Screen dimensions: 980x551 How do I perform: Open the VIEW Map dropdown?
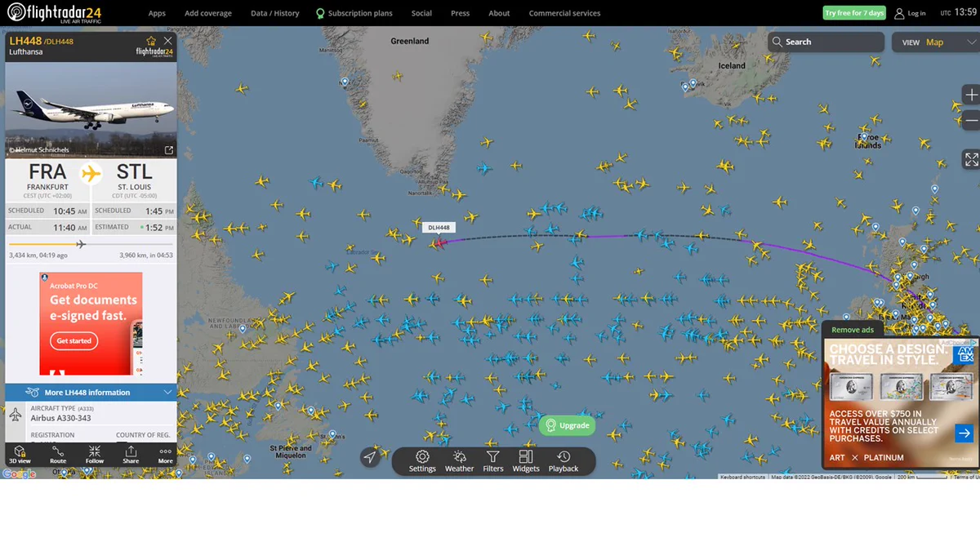pyautogui.click(x=935, y=42)
